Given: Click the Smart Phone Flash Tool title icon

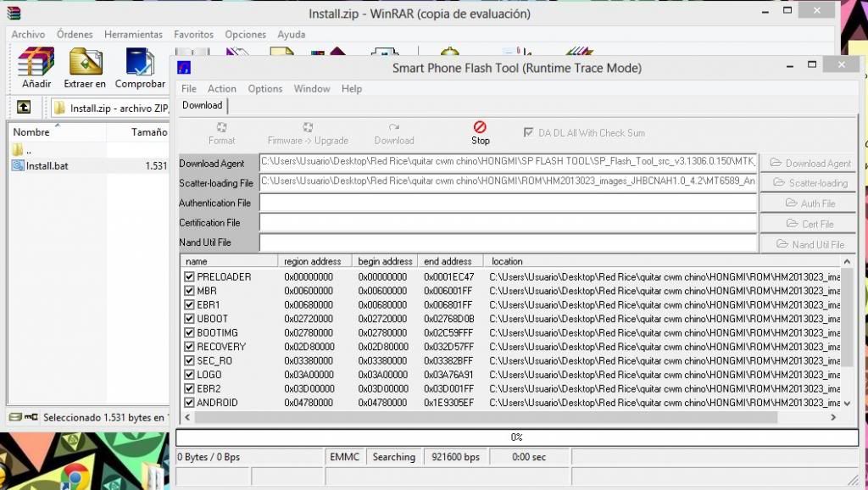Looking at the screenshot, I should (x=184, y=68).
